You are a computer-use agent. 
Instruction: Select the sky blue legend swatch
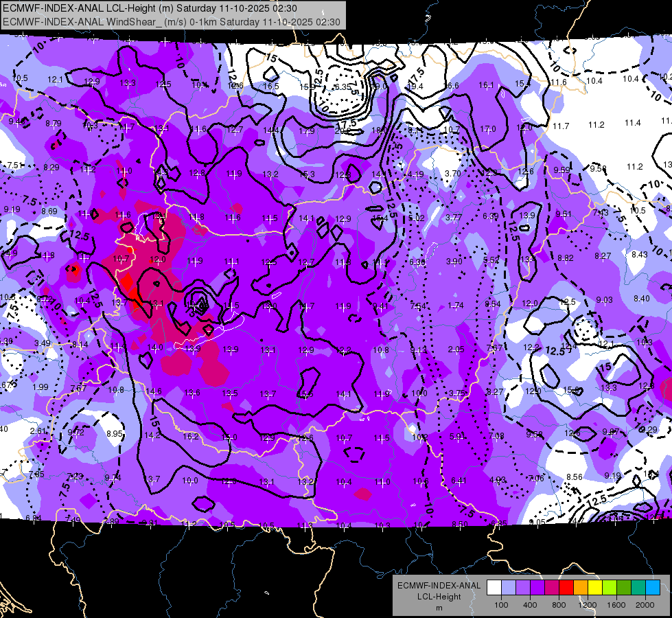[653, 588]
